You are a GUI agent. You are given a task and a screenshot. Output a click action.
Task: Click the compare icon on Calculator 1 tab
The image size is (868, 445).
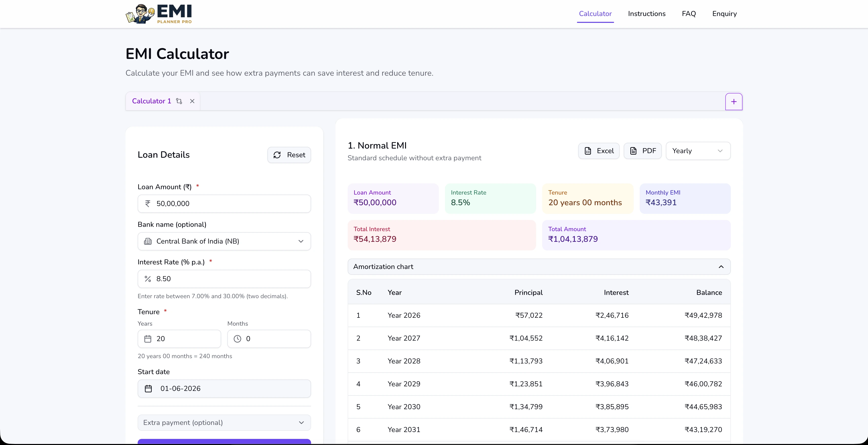tap(179, 101)
